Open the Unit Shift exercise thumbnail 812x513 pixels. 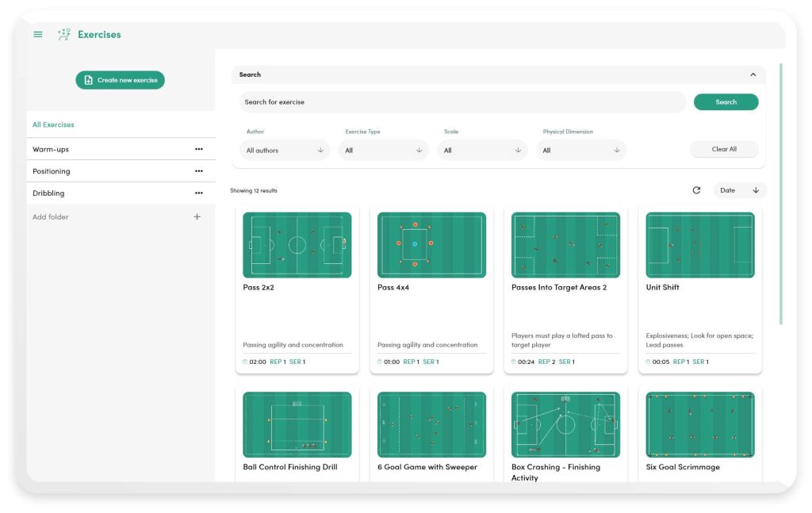[699, 244]
